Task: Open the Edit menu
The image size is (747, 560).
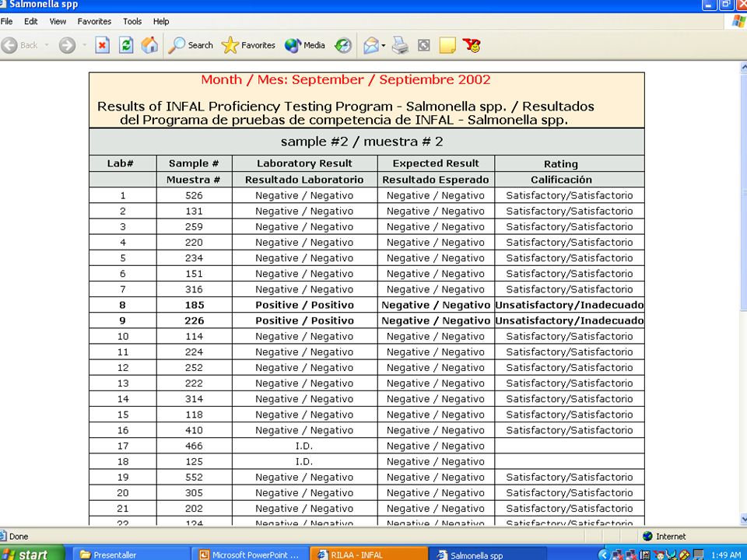Action: [x=31, y=22]
